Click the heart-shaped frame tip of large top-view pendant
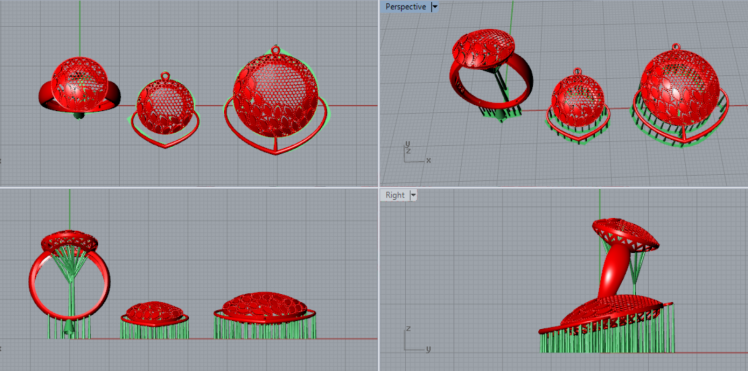Viewport: 748px width, 371px height. pyautogui.click(x=276, y=153)
